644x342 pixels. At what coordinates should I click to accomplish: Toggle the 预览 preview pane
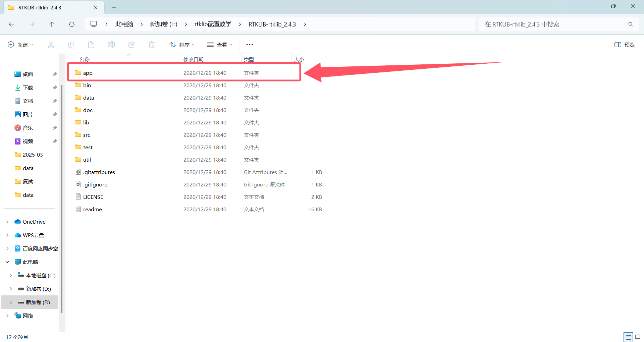tap(624, 44)
